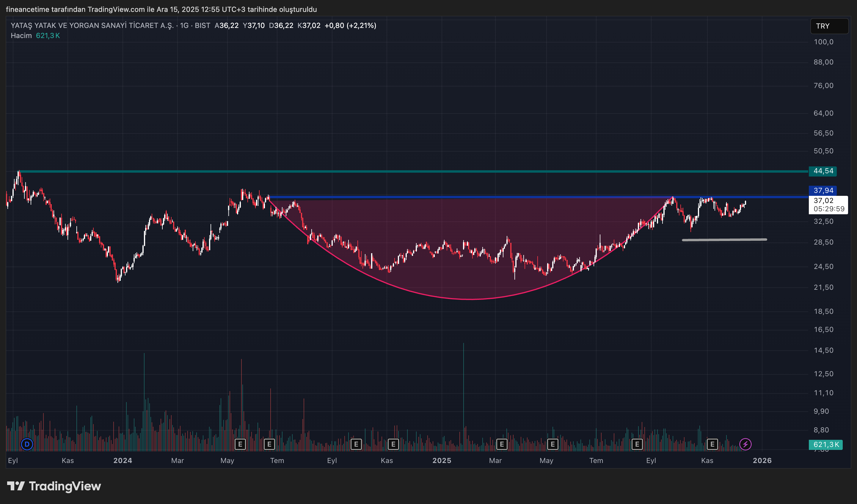This screenshot has width=857, height=504.
Task: Open the earnings E marker nearest May 2025
Action: [553, 444]
